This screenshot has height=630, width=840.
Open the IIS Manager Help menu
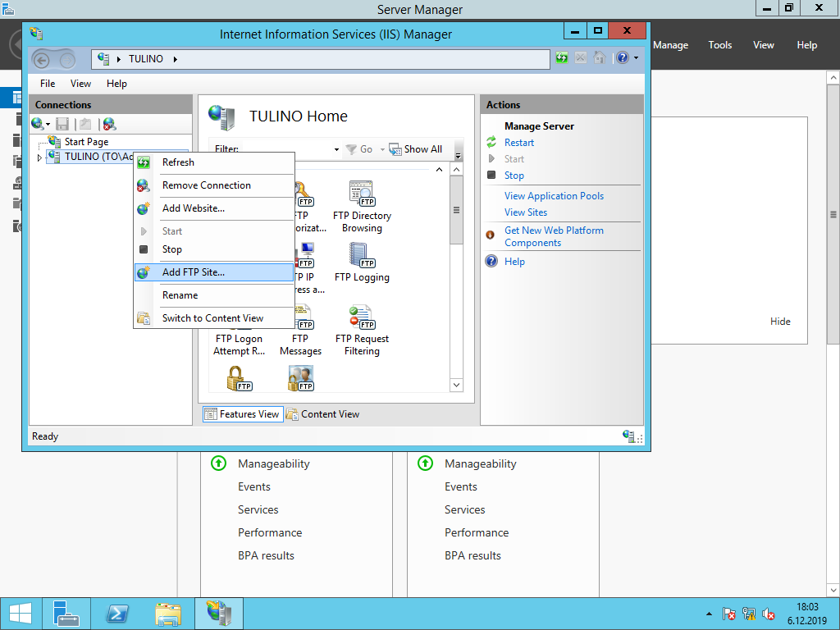[x=116, y=84]
